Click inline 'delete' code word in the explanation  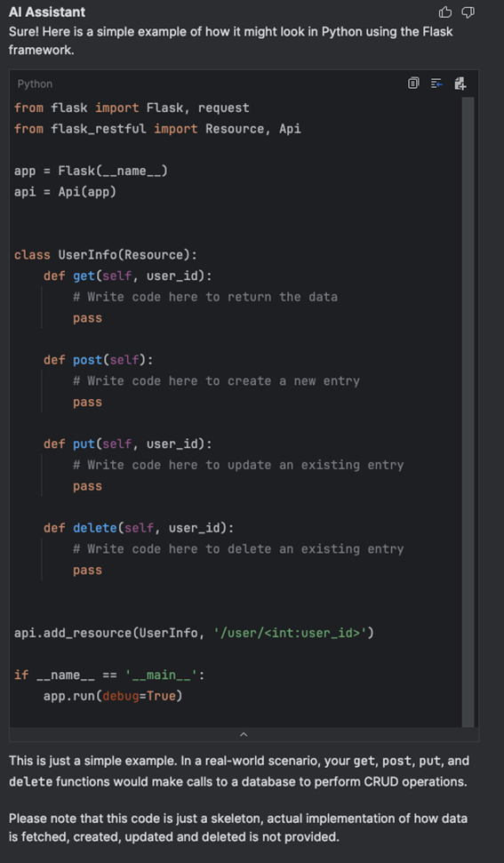coord(24,782)
